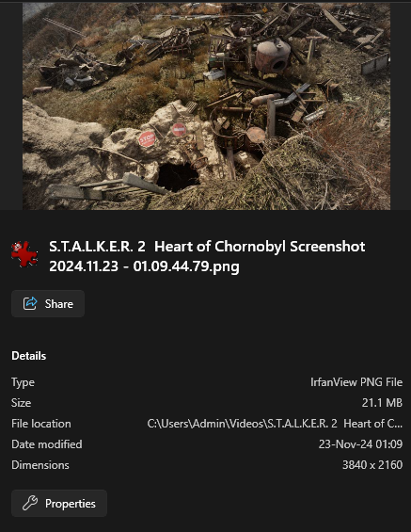Click the 23-Nov-24 01:09 date value
Screen dimensions: 411x532
(360, 444)
